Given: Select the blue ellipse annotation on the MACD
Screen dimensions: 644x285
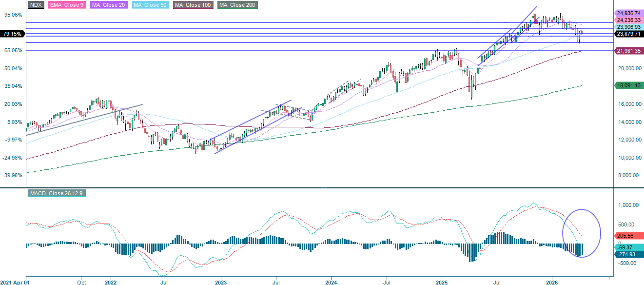Looking at the screenshot, I should 583,234.
